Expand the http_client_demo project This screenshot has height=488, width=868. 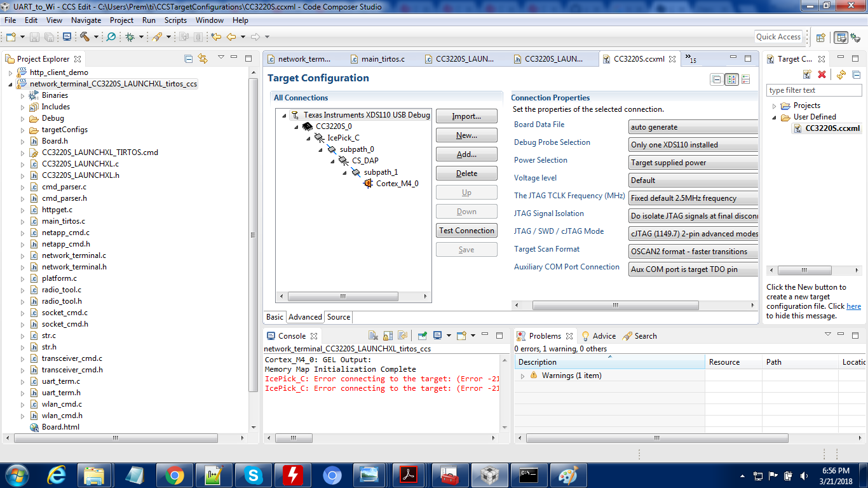pos(10,72)
